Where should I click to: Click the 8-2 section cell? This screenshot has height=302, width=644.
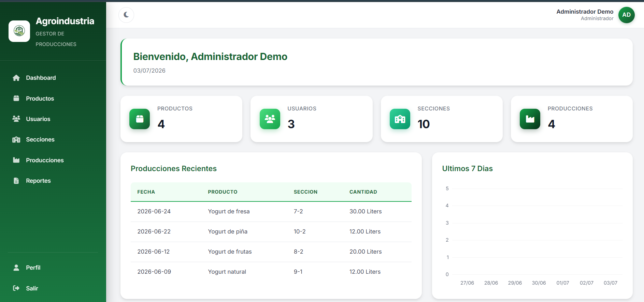point(298,252)
